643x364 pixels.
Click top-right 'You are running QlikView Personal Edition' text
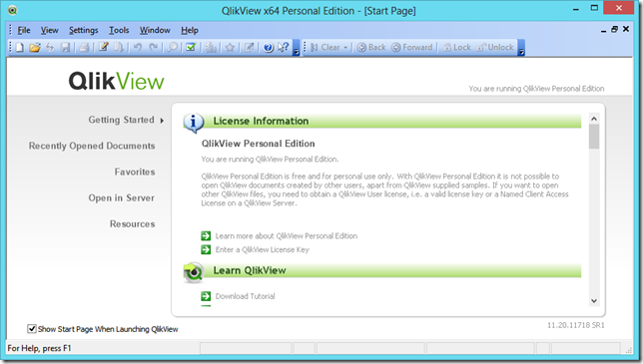[536, 89]
